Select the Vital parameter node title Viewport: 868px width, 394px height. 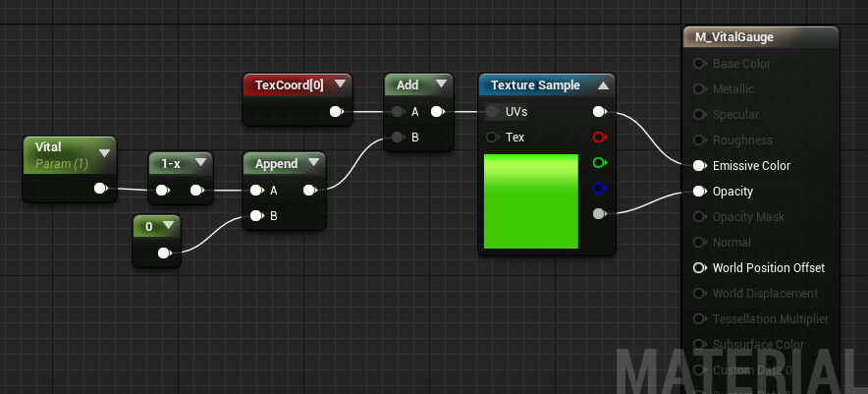pos(48,146)
